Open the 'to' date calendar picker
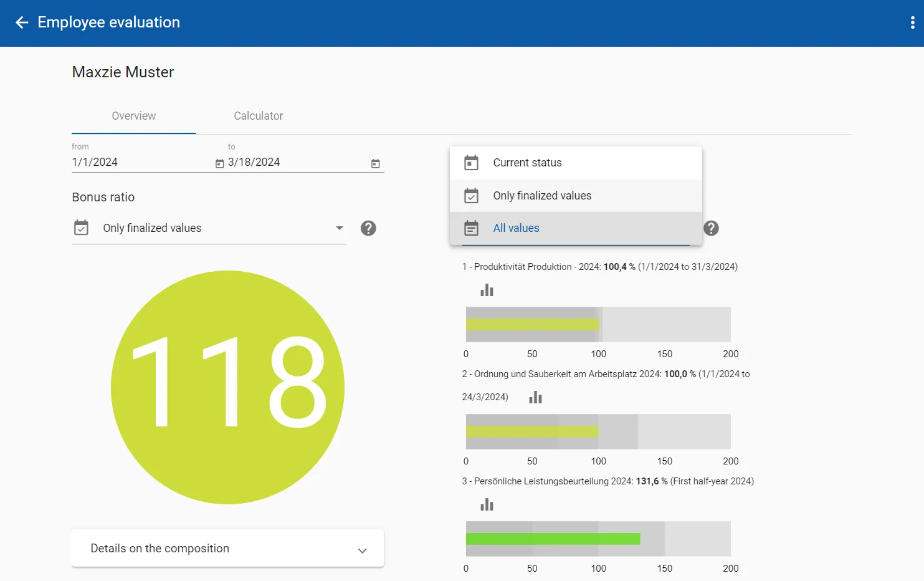Viewport: 924px width, 581px height. click(x=375, y=163)
